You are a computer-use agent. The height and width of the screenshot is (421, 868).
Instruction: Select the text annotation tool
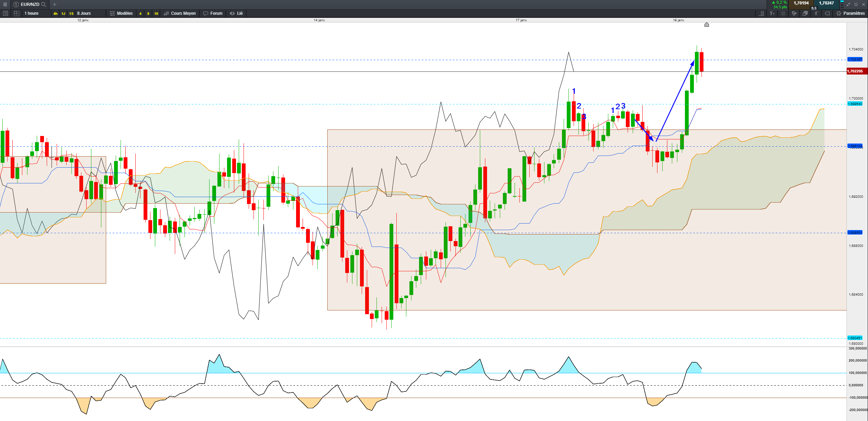point(772,13)
